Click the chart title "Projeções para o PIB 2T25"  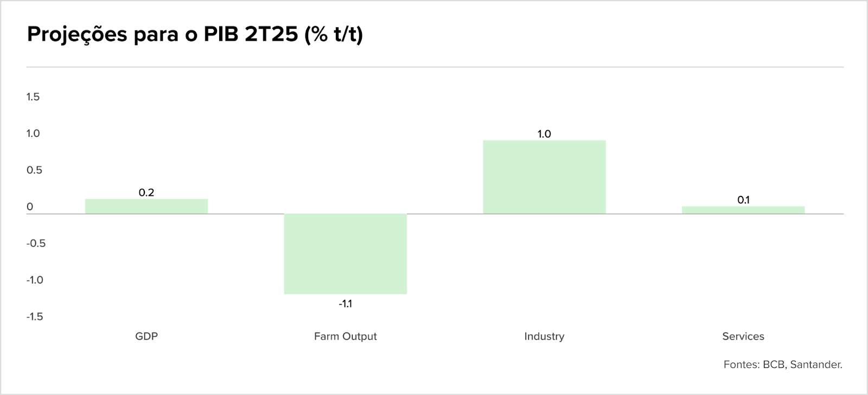[x=195, y=35]
